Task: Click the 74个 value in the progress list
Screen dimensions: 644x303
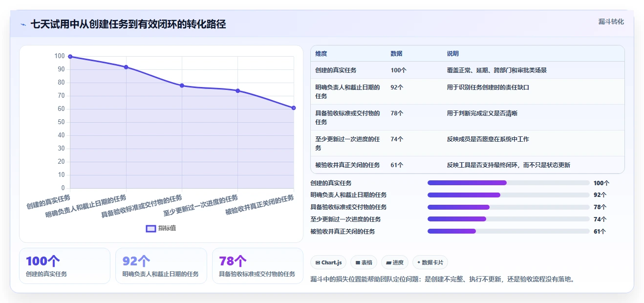Action: pos(600,219)
